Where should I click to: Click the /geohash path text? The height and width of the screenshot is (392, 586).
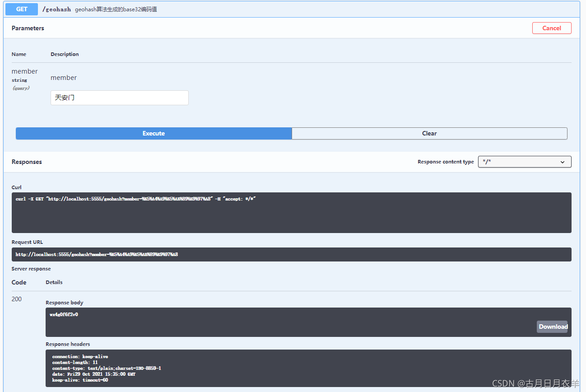point(56,9)
